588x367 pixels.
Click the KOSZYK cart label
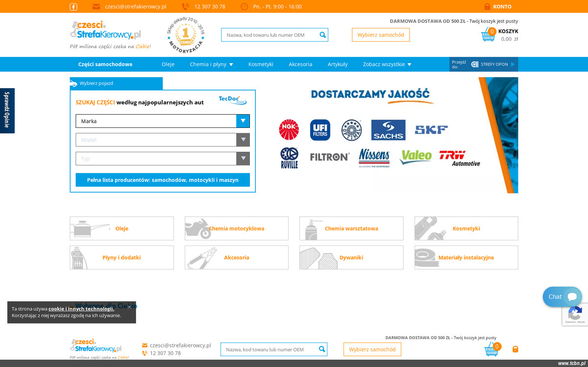point(508,31)
